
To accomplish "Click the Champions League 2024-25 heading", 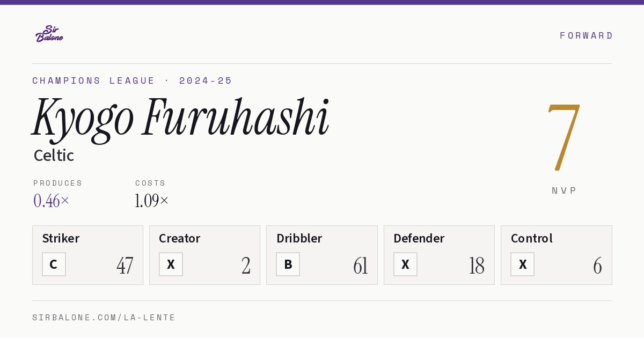I will click(132, 80).
